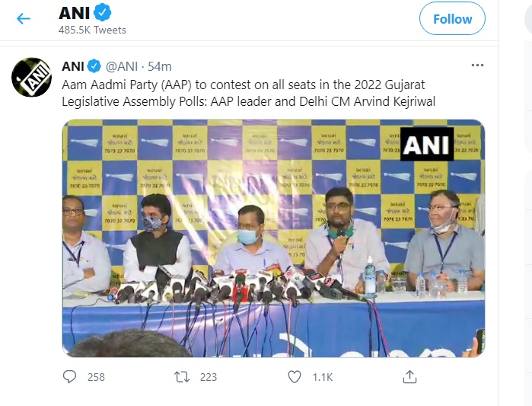Click the tweet text about AAP
The width and height of the screenshot is (532, 406).
click(248, 93)
